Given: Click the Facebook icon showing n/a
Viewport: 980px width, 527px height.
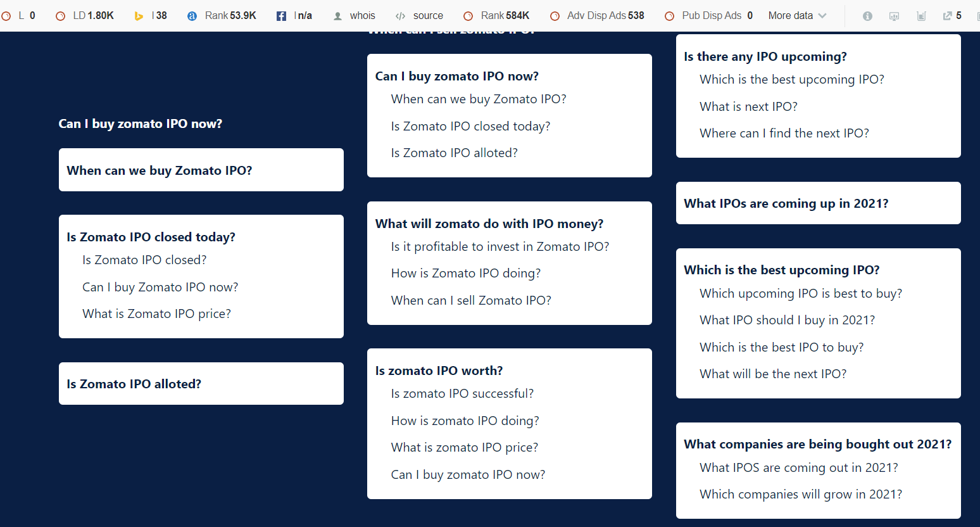Looking at the screenshot, I should pos(281,16).
